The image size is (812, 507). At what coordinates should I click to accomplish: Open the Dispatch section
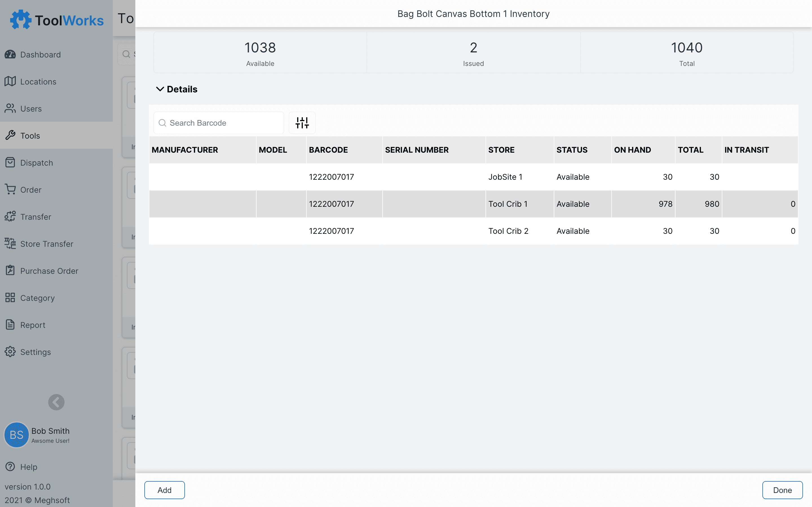(37, 163)
